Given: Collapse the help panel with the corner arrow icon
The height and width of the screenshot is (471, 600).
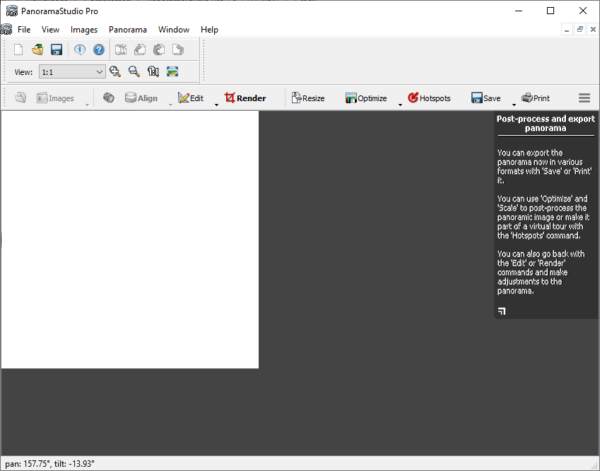Looking at the screenshot, I should pyautogui.click(x=502, y=311).
